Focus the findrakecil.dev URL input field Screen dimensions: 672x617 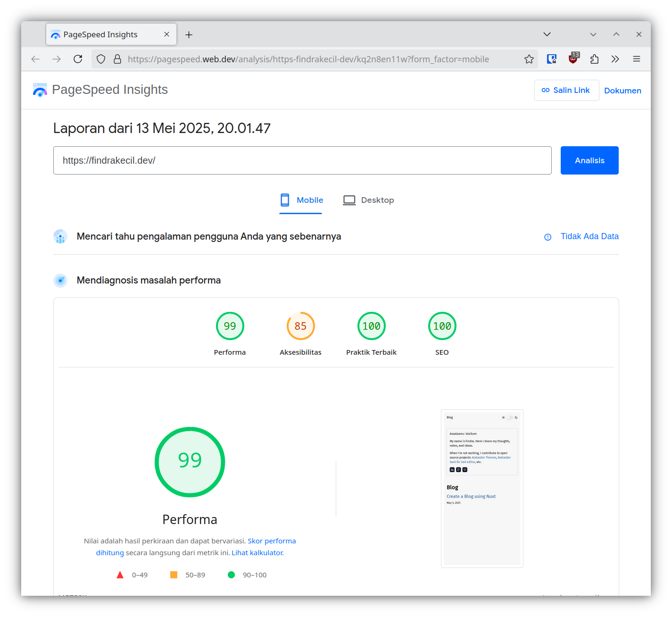[302, 160]
